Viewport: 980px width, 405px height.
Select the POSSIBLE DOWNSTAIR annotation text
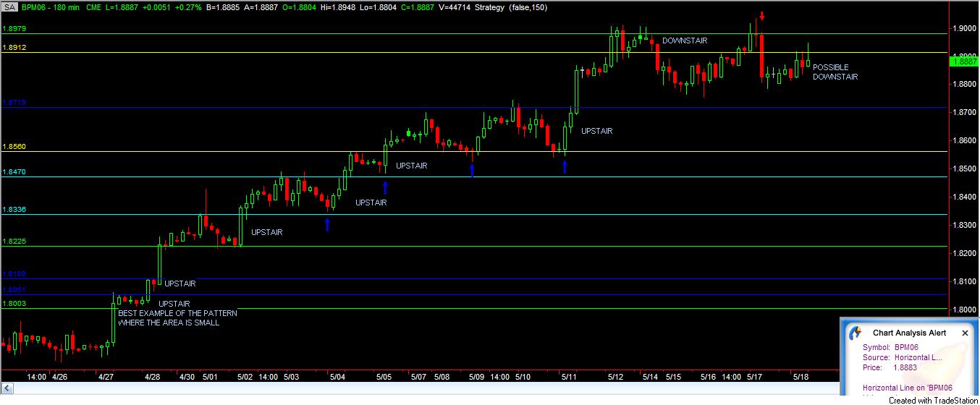[x=835, y=72]
